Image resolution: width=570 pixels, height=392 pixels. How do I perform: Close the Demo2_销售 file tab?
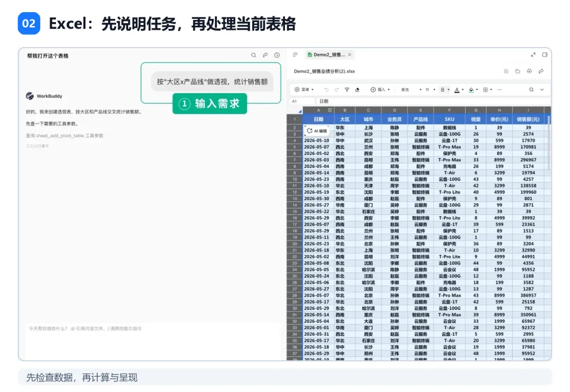click(349, 54)
